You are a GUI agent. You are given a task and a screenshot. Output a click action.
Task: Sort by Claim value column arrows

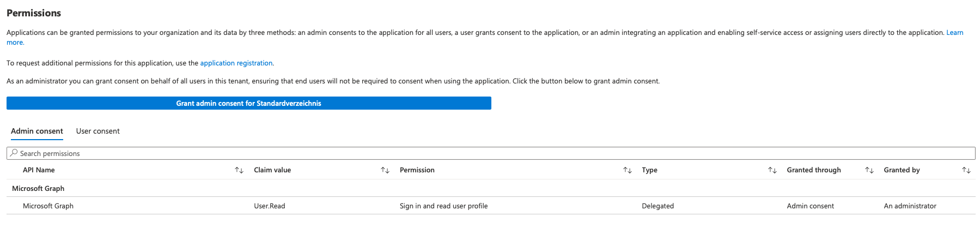tap(385, 170)
